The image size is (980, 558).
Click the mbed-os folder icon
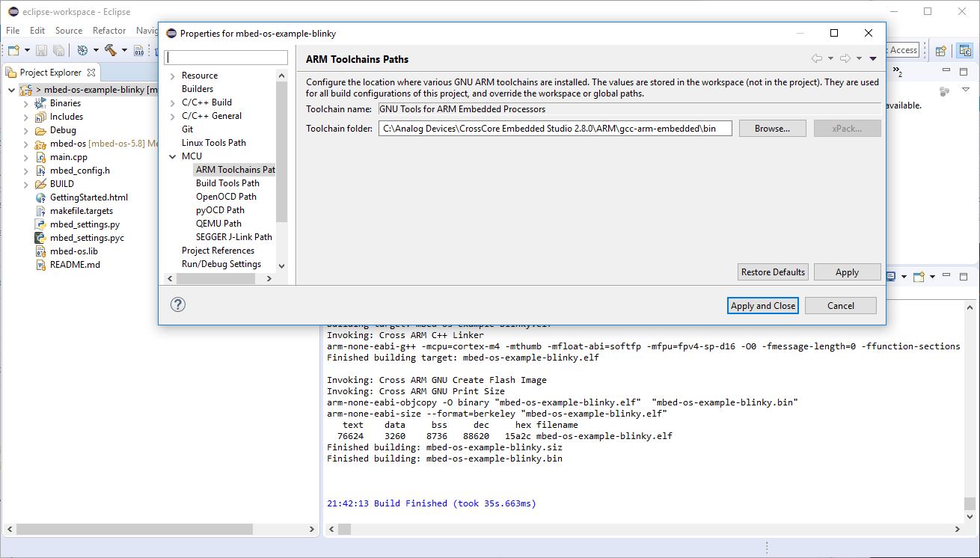pos(40,144)
